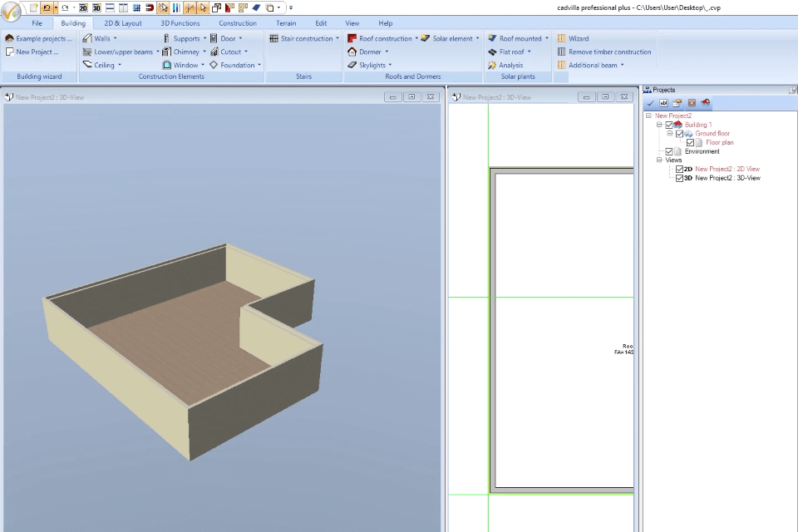Click the Flat roof solar icon
798x532 pixels.
pyautogui.click(x=492, y=52)
